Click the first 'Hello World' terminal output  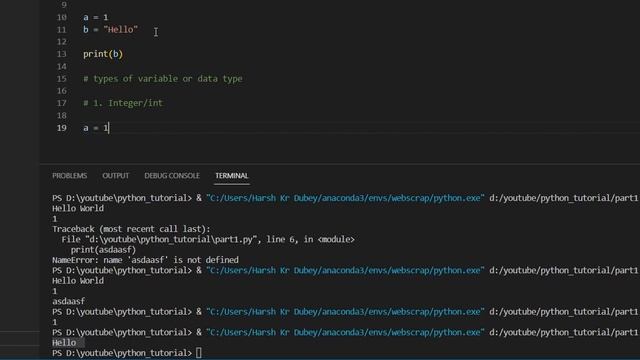[78, 208]
